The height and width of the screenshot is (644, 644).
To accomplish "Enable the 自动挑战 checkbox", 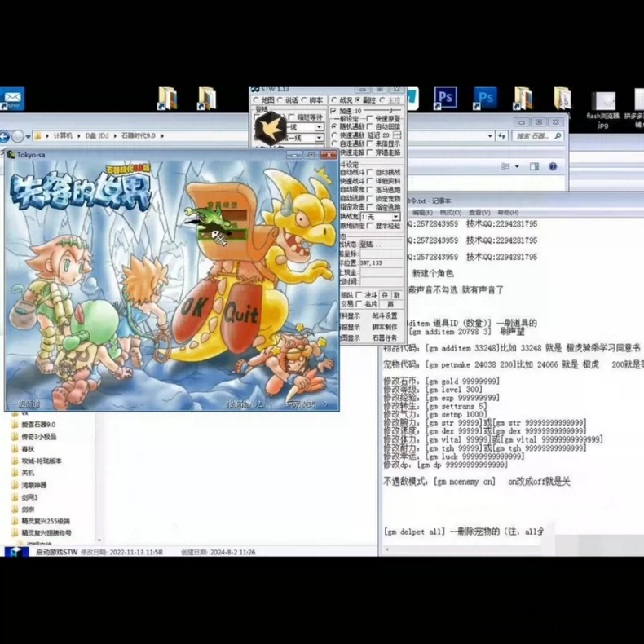I will tap(369, 172).
